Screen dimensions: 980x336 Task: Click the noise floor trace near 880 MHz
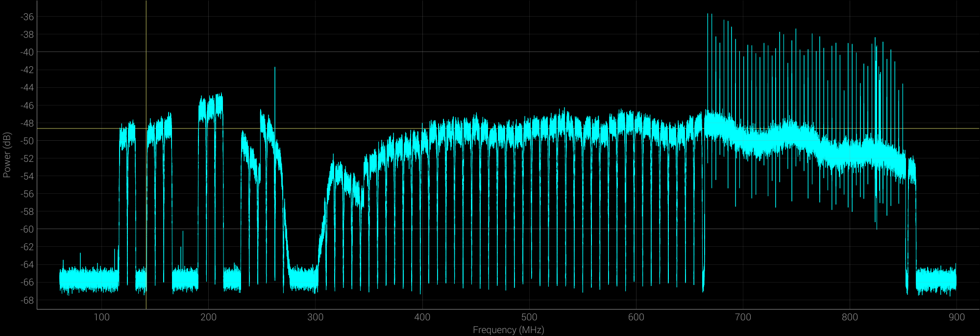(935, 280)
